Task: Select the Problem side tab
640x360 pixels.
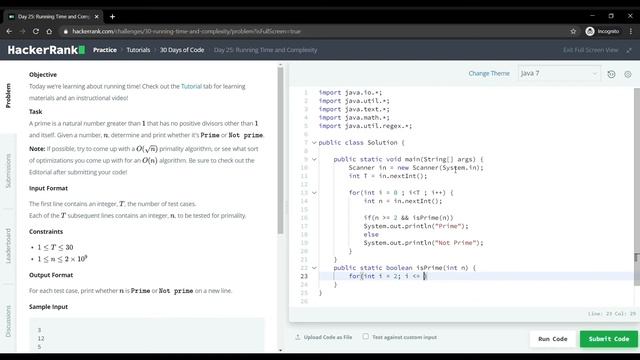Action: 8,96
